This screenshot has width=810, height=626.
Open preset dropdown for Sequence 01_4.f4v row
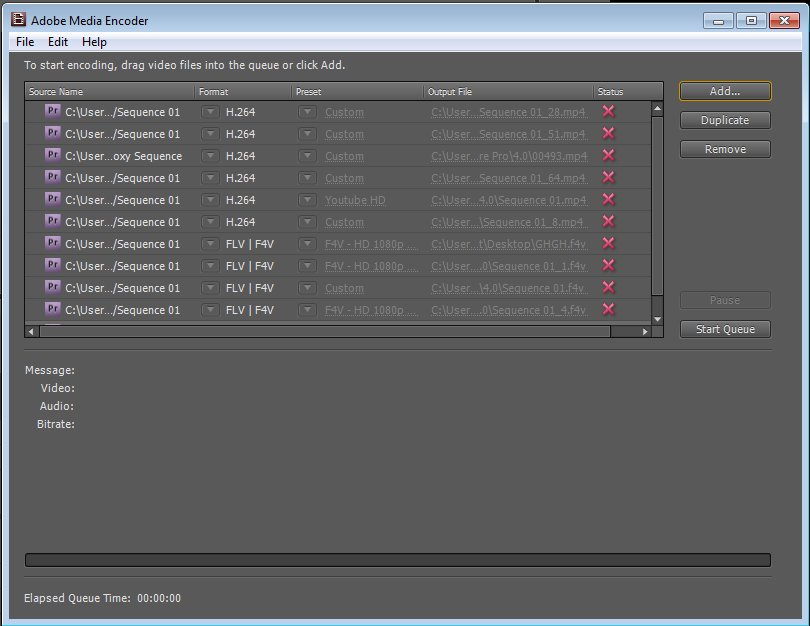[307, 309]
